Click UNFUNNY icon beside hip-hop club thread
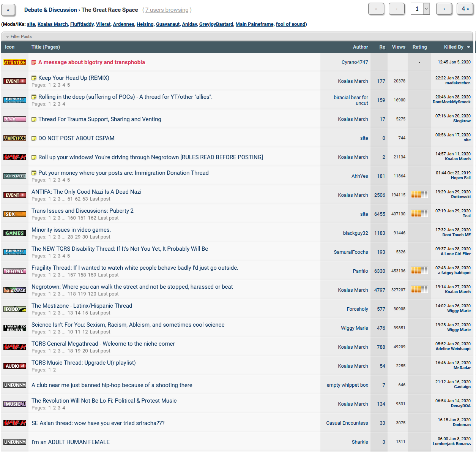 pos(15,385)
